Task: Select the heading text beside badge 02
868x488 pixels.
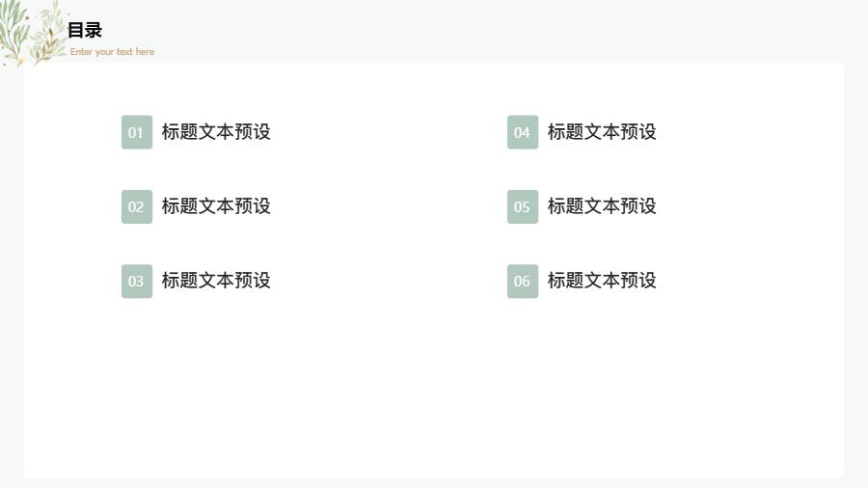Action: [x=216, y=206]
